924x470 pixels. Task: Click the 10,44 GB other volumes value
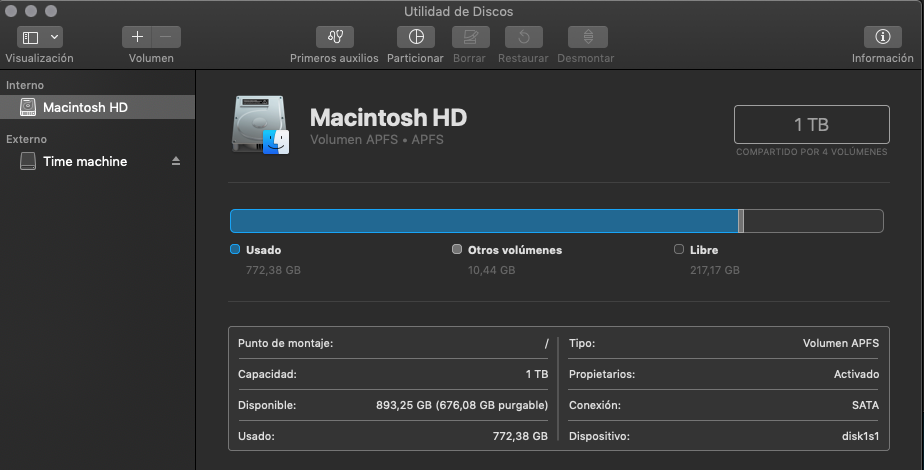click(x=491, y=270)
